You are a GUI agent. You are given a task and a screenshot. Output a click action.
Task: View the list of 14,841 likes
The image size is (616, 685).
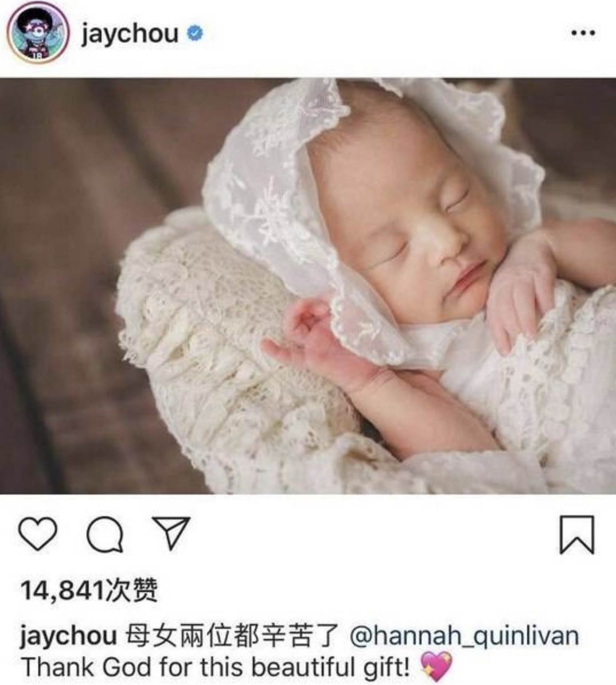point(89,590)
